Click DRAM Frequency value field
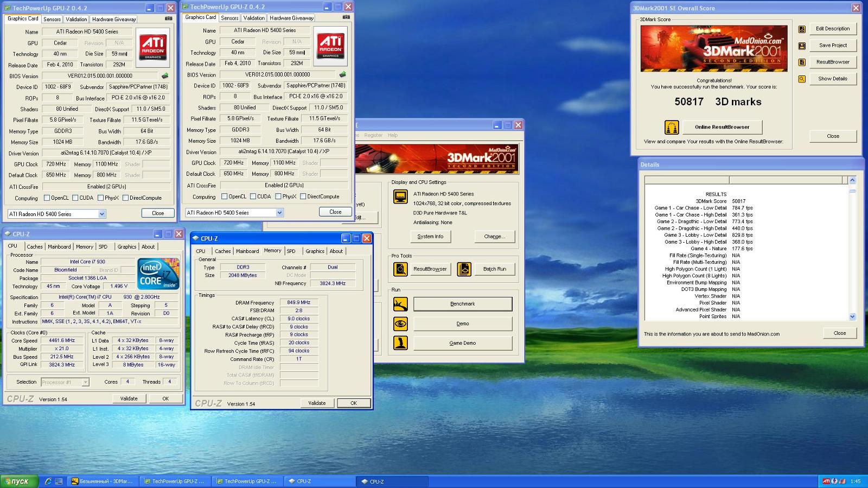Screen dimensions: 868x488 click(298, 302)
